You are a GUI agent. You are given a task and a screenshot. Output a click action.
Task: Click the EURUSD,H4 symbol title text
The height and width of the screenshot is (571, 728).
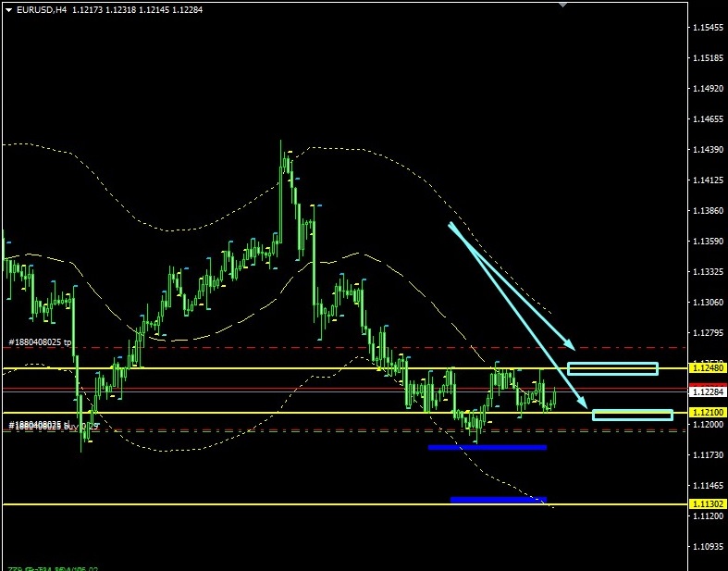tap(42, 9)
